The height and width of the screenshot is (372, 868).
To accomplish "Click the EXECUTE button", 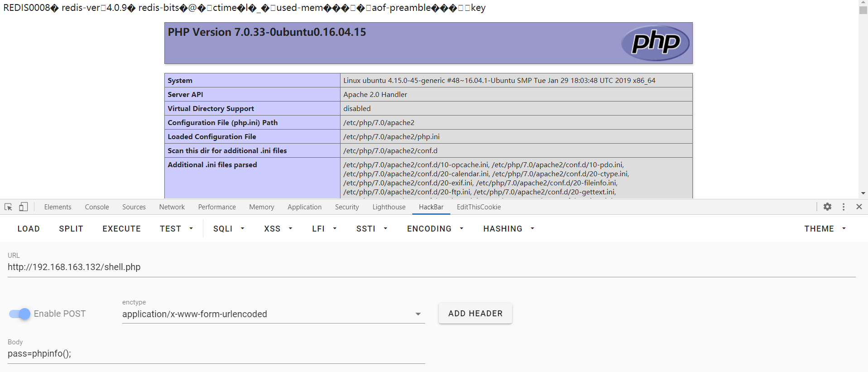I will tap(121, 229).
